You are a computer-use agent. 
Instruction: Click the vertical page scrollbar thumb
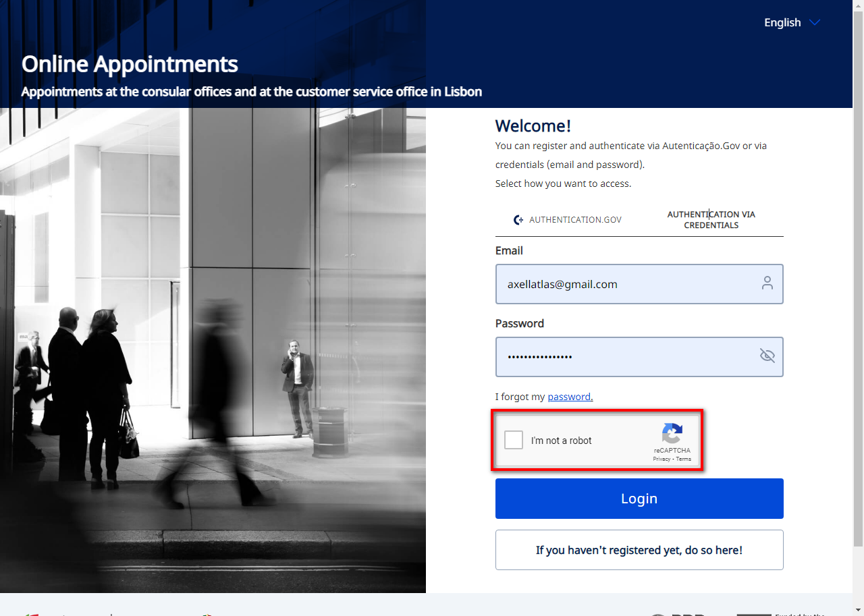pos(858,270)
